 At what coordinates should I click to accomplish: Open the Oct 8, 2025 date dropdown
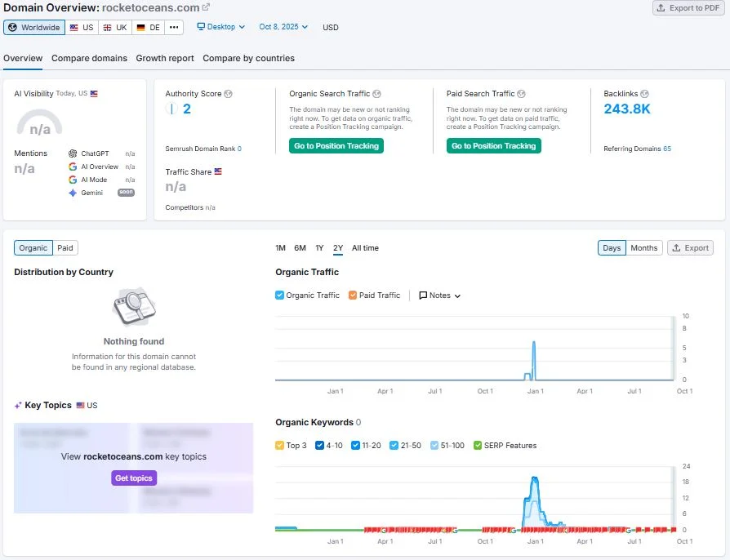283,27
